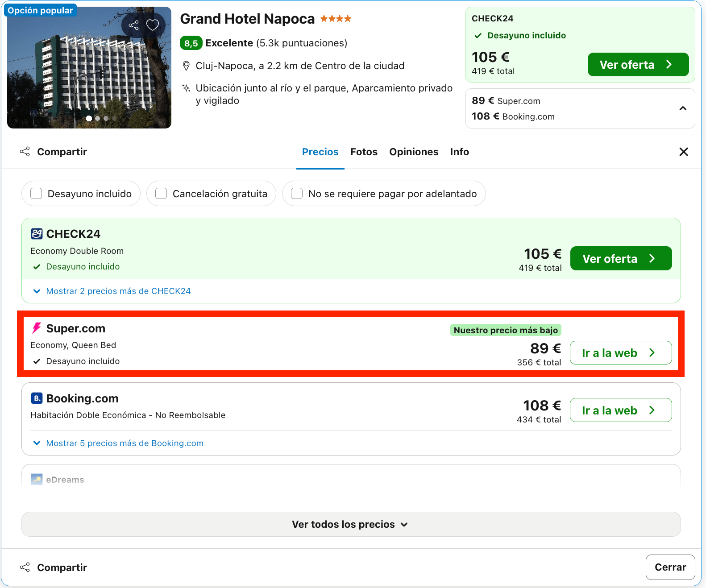Click the location pin icon
Screen dimensions: 706x588
tap(187, 66)
